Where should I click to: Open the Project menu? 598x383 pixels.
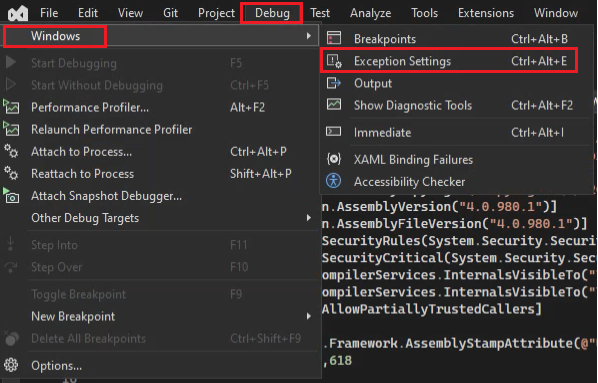(217, 13)
